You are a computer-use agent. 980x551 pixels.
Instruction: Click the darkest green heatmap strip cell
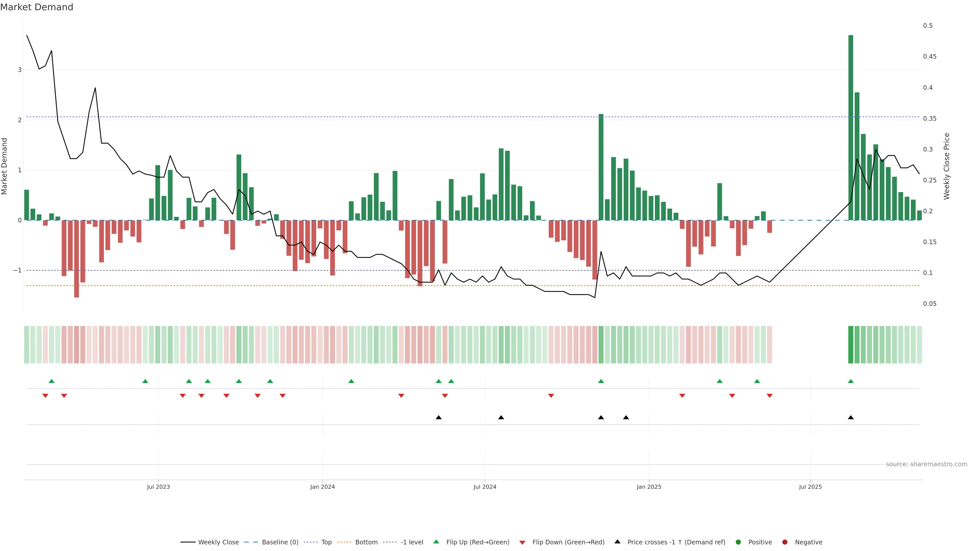851,345
